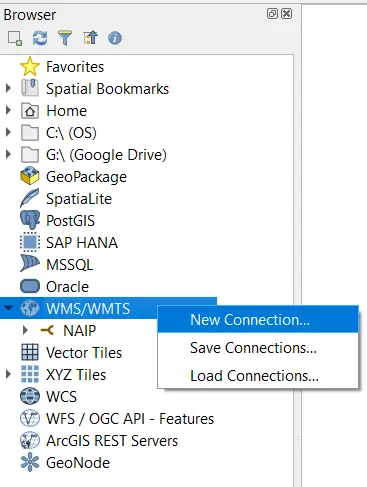367x487 pixels.
Task: Expand the Home tree node
Action: [9, 110]
